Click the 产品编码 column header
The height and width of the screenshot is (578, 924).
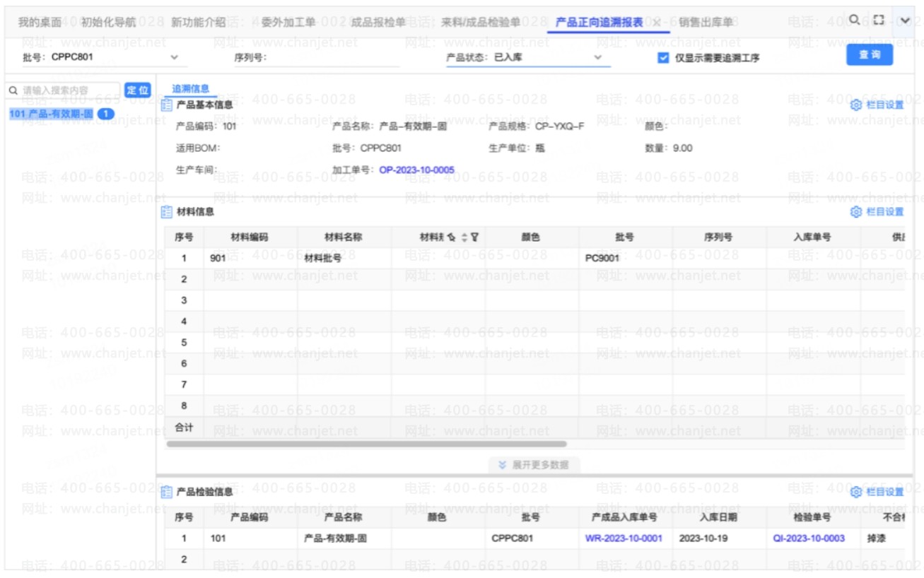(x=250, y=517)
